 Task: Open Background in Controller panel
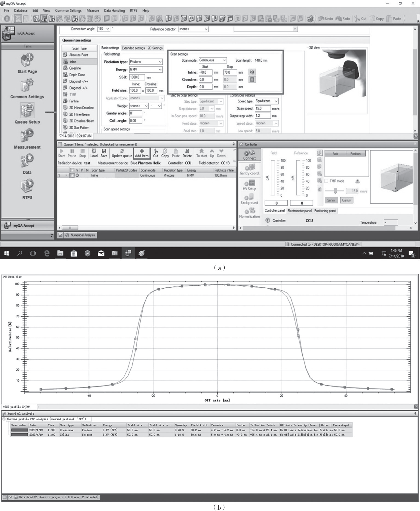point(249,199)
